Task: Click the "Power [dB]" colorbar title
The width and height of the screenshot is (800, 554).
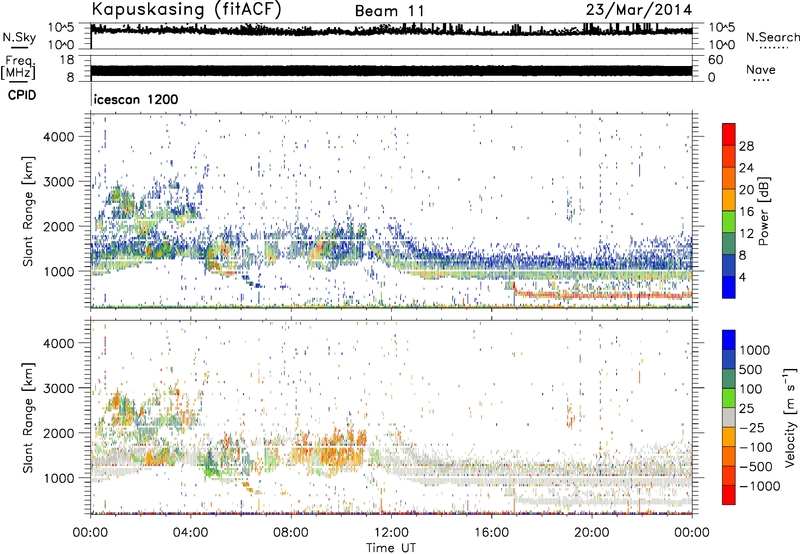Action: 763,211
